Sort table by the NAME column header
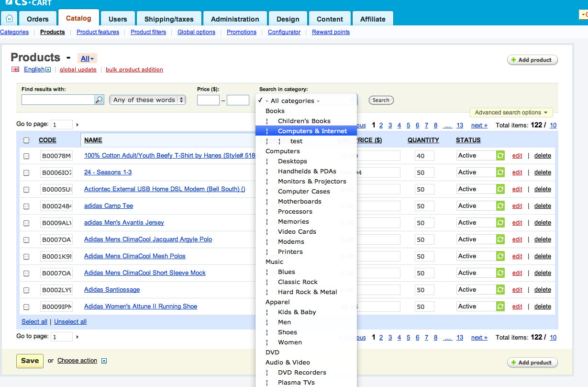Screen dimensions: 588x387 [93, 140]
